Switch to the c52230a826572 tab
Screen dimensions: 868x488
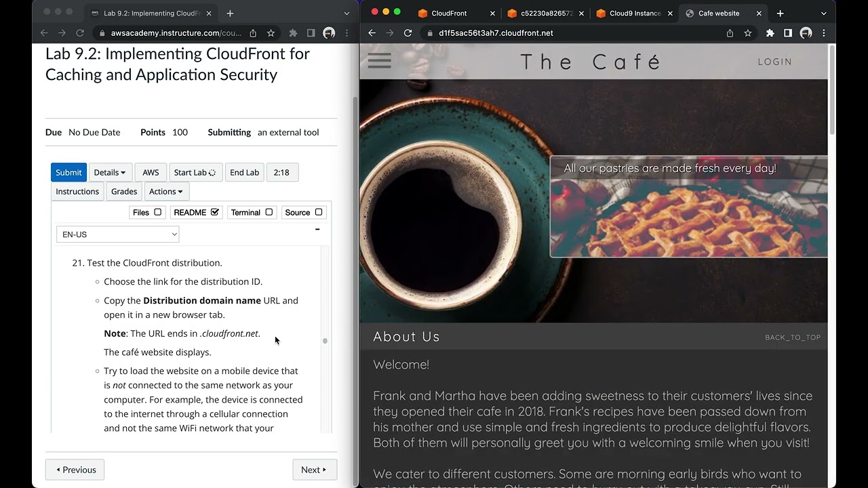click(547, 13)
